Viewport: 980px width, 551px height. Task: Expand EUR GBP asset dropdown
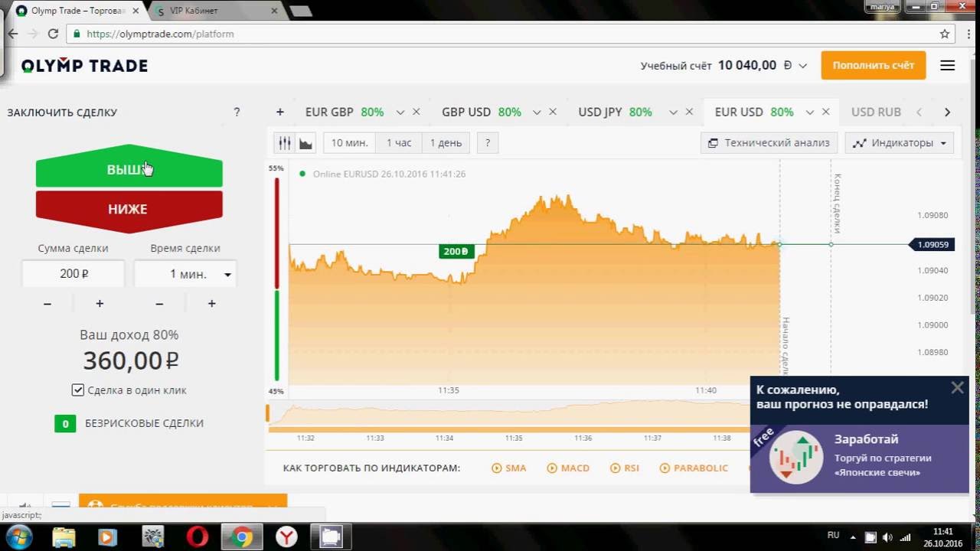pos(400,112)
